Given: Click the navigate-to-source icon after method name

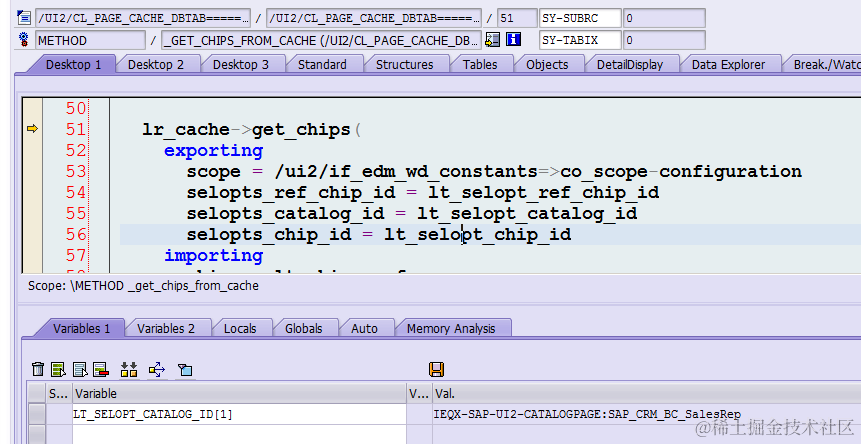Looking at the screenshot, I should point(493,40).
